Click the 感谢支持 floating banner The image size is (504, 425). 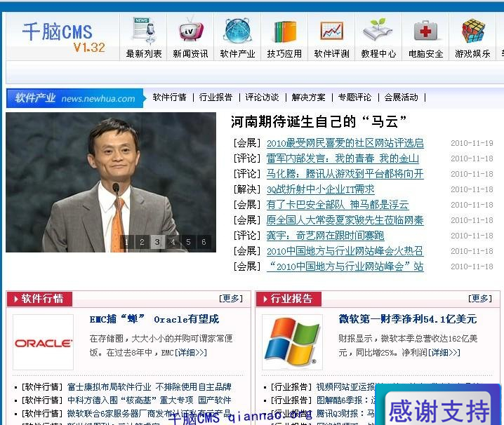coord(439,405)
